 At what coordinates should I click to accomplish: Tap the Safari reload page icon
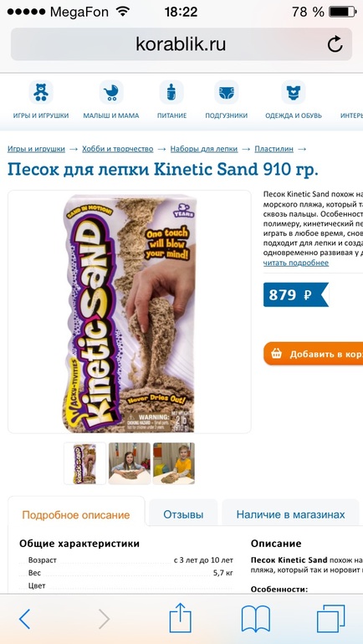click(335, 44)
